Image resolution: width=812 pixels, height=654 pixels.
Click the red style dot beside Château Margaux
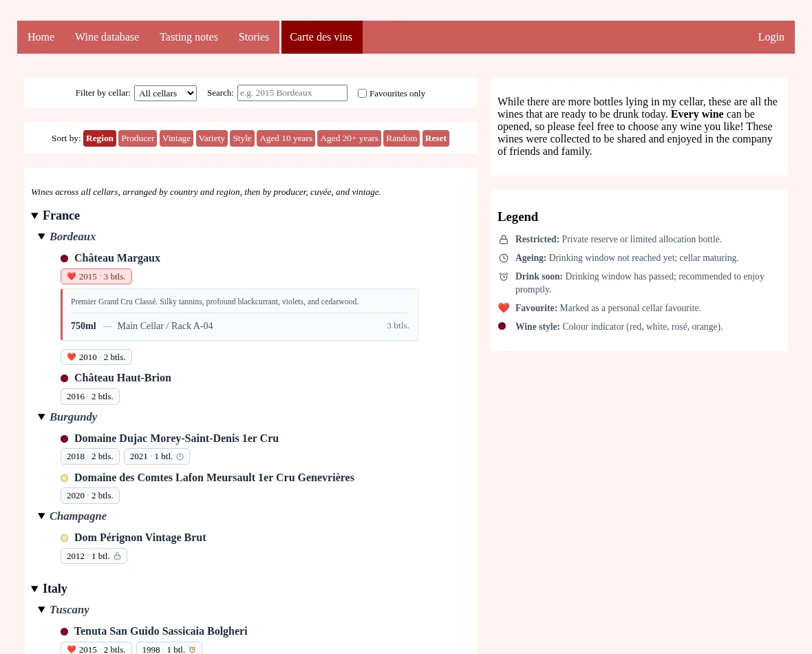point(64,259)
